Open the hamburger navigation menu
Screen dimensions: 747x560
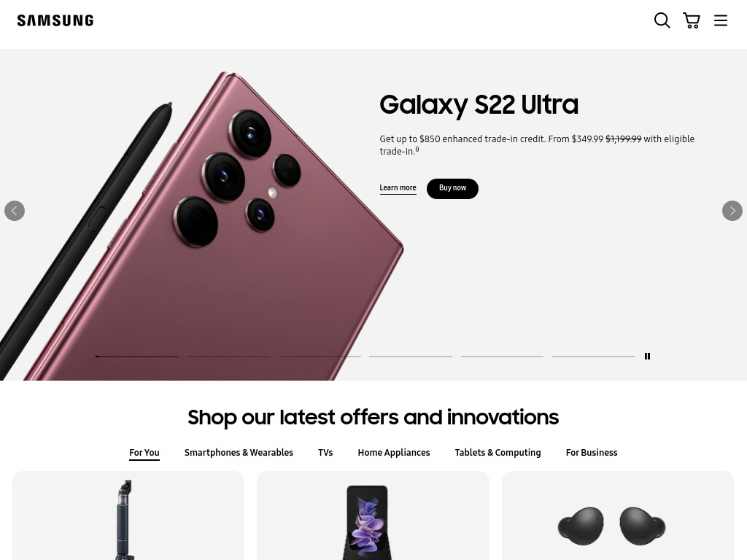[x=720, y=20]
